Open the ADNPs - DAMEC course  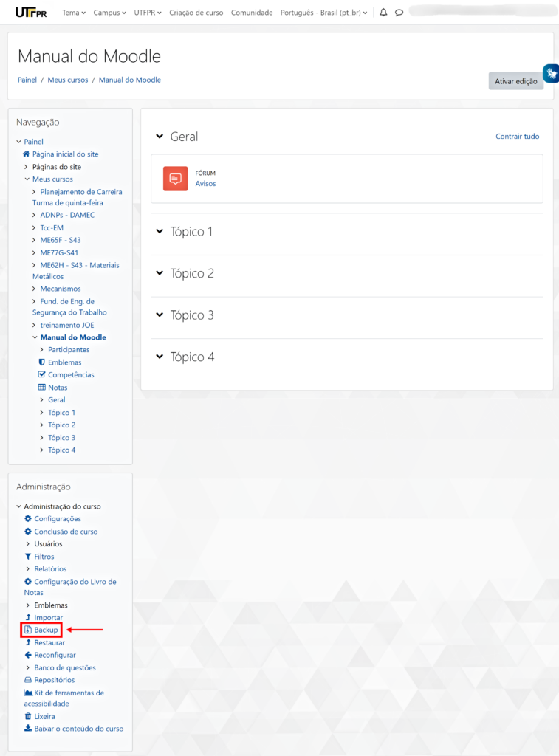pyautogui.click(x=67, y=215)
